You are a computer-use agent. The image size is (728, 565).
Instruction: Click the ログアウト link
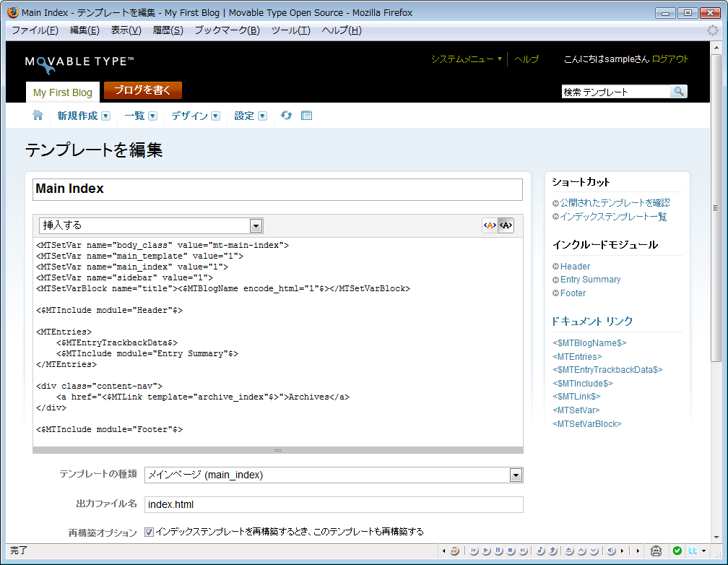[x=670, y=59]
